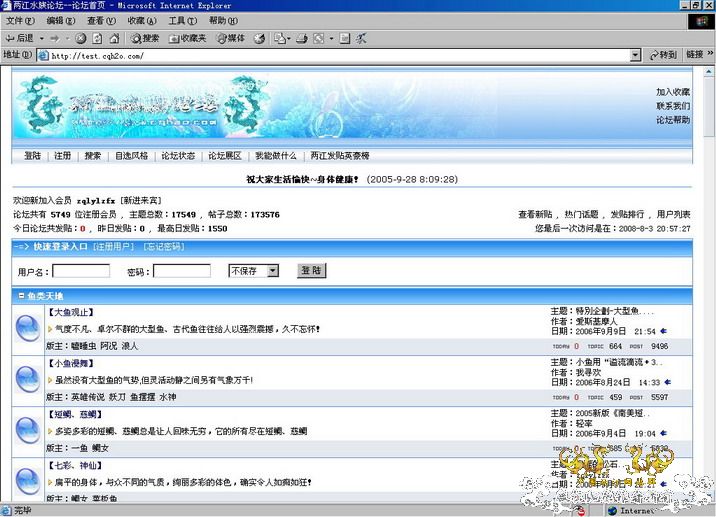Image resolution: width=716 pixels, height=517 pixels.
Task: Click the 登陆 login button
Action: (311, 270)
